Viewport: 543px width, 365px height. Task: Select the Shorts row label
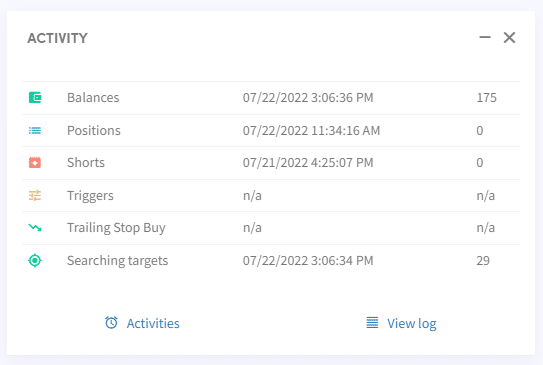(86, 162)
